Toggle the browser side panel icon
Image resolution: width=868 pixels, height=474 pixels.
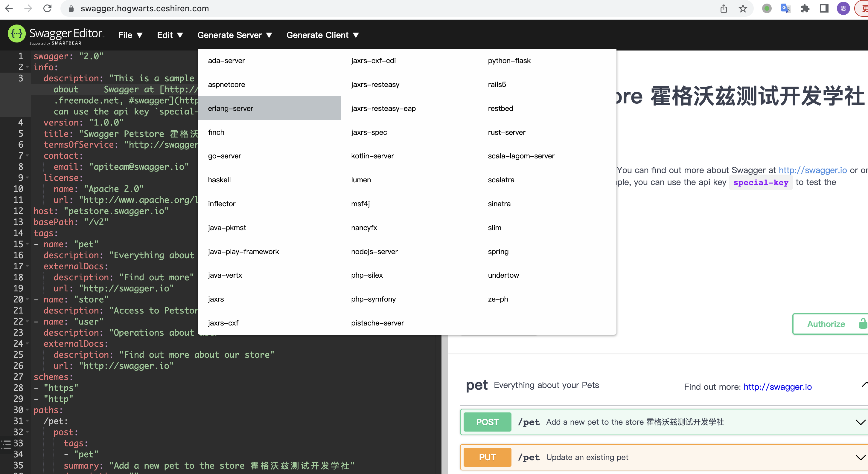(x=824, y=8)
